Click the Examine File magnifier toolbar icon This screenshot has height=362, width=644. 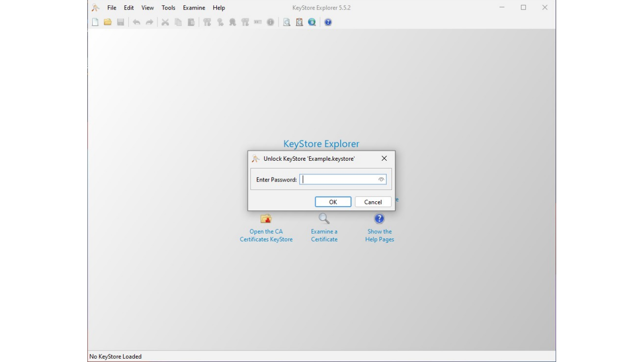286,22
